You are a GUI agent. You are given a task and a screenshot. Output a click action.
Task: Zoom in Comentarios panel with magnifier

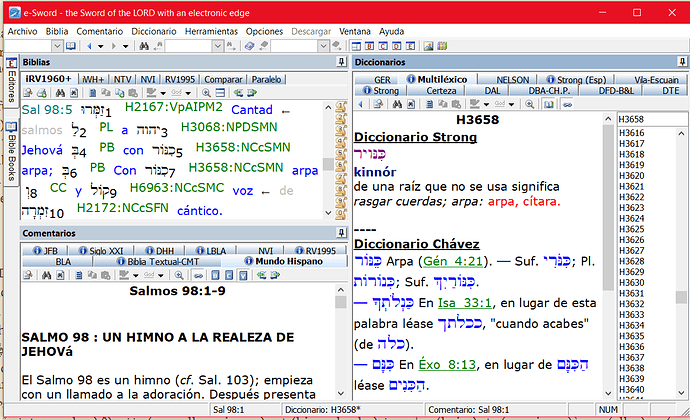(x=179, y=275)
